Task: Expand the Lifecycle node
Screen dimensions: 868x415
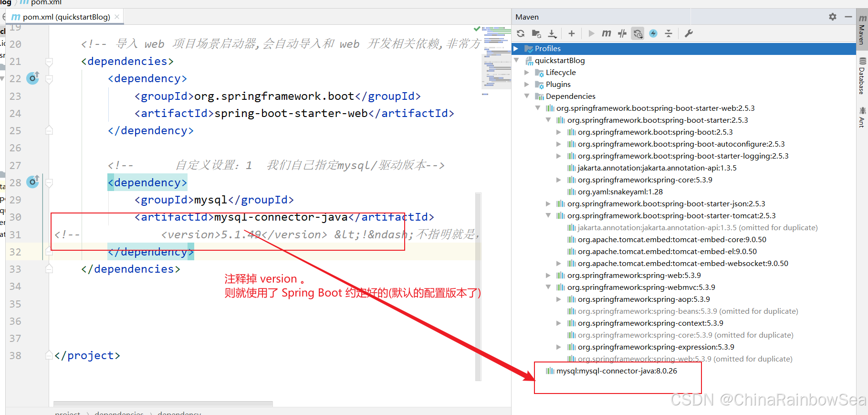Action: click(527, 73)
